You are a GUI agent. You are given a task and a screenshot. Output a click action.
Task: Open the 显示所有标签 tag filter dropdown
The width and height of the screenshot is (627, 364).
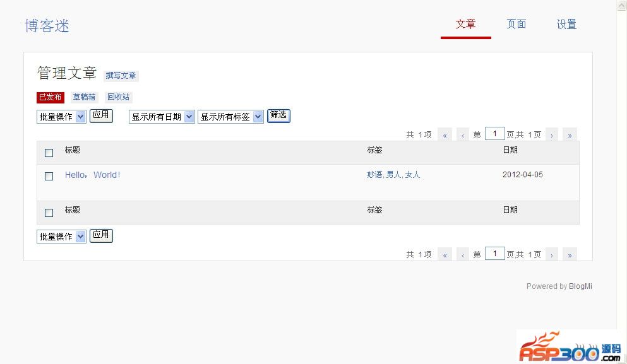coord(230,117)
